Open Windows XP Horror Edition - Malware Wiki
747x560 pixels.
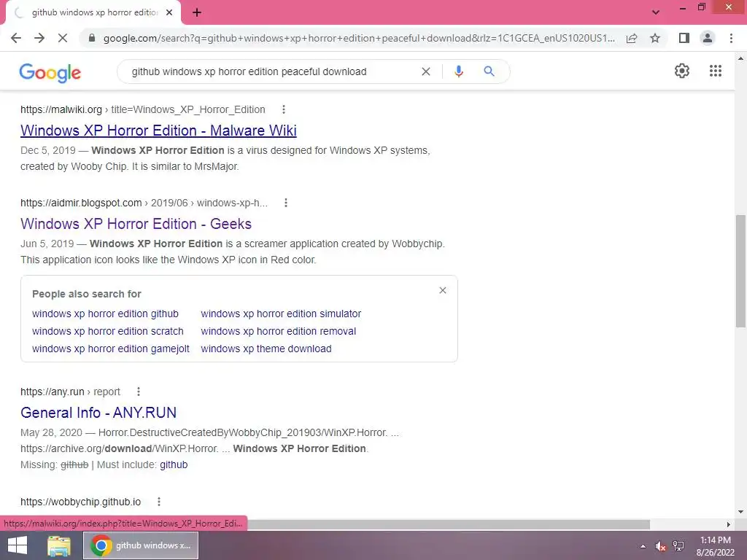click(158, 131)
